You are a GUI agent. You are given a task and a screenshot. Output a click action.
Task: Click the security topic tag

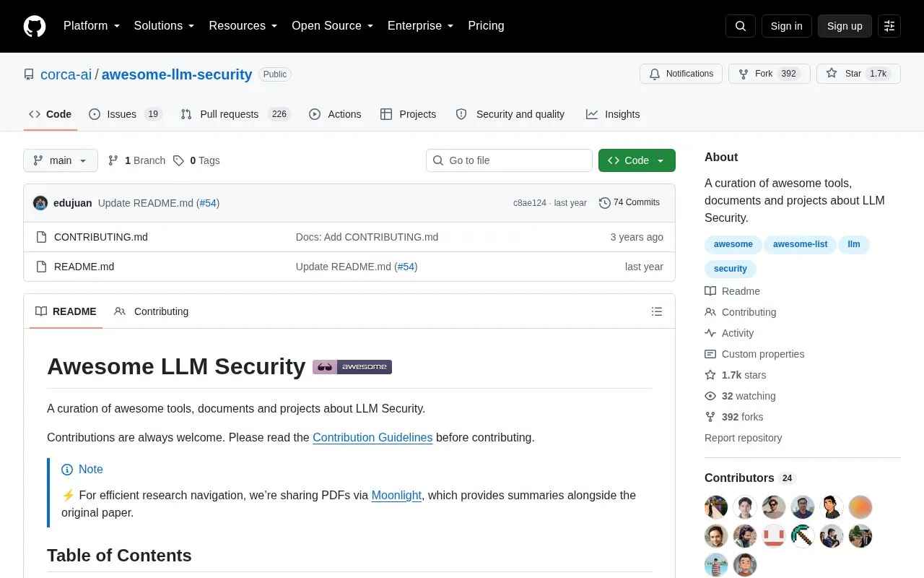tap(731, 269)
